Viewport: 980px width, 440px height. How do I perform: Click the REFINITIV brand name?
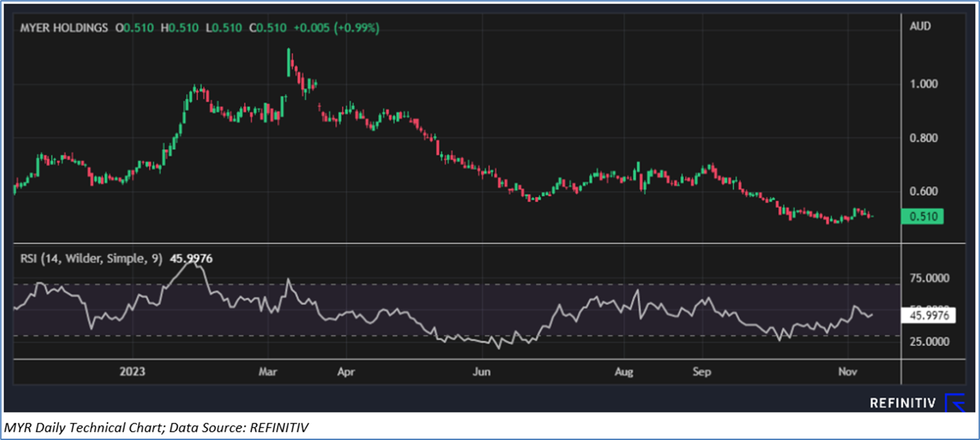[x=903, y=403]
